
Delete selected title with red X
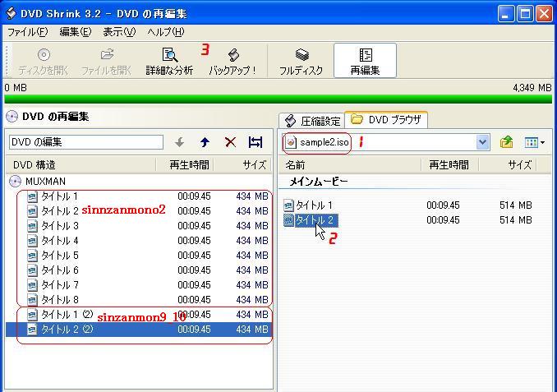tap(230, 142)
